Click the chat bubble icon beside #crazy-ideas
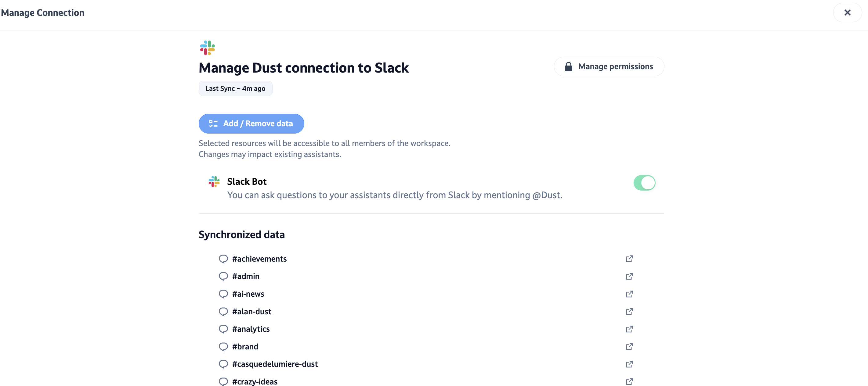 [x=223, y=382]
